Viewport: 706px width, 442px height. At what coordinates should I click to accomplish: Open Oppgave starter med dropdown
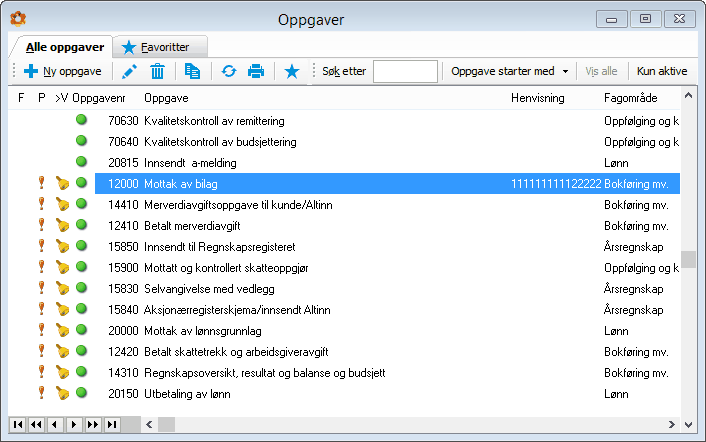pos(510,71)
